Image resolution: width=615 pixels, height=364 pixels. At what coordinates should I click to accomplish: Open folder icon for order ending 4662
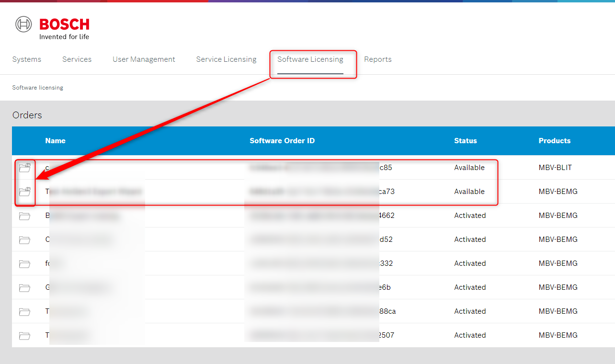tap(24, 216)
